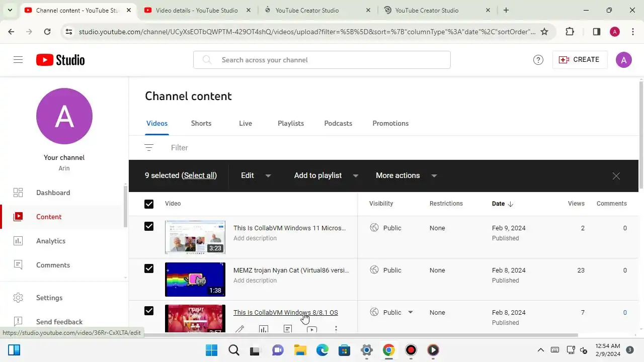Open the YouTube Studio hamburger menu
The image size is (644, 362).
pyautogui.click(x=18, y=60)
